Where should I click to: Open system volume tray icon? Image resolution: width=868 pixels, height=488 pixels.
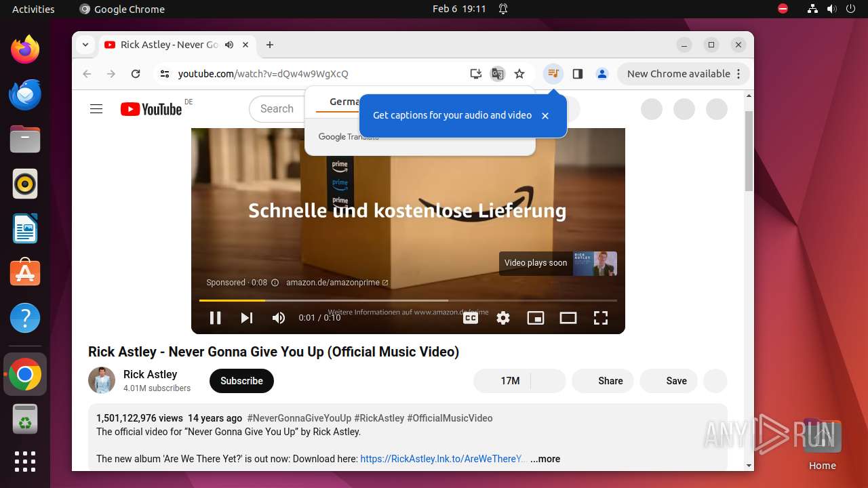coord(831,9)
